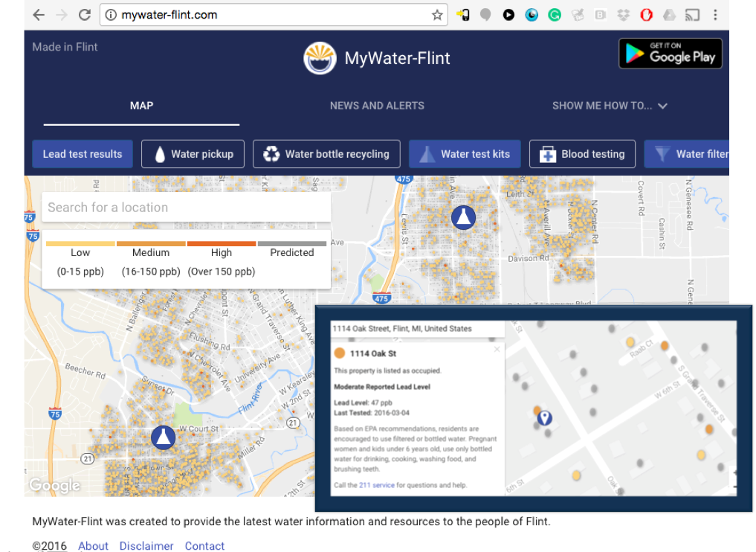Open the Disclaimer link in the footer
Viewport: 756px width, 552px height.
point(146,546)
